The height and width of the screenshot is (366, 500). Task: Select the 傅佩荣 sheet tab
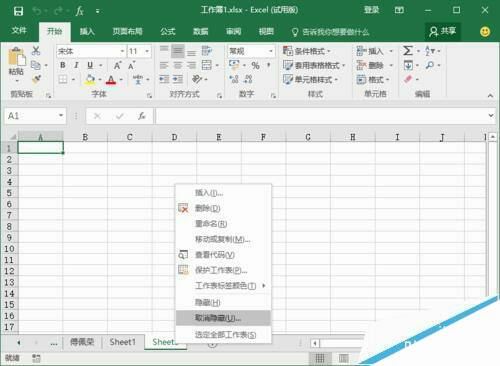[82, 342]
